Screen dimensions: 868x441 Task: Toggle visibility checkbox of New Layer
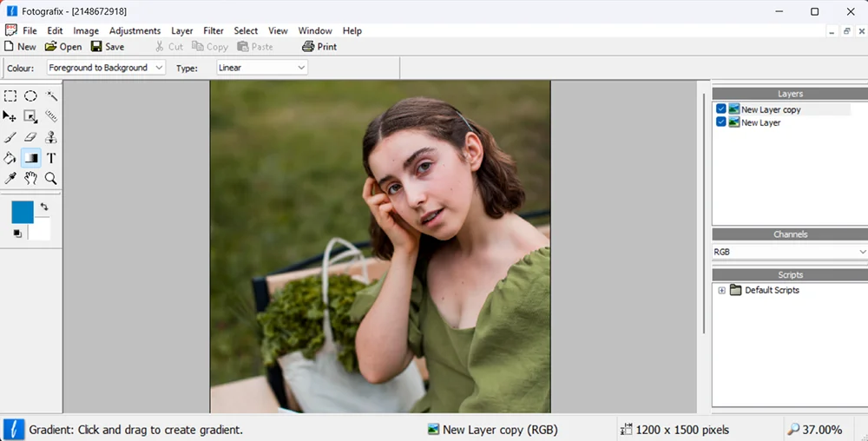coord(721,122)
